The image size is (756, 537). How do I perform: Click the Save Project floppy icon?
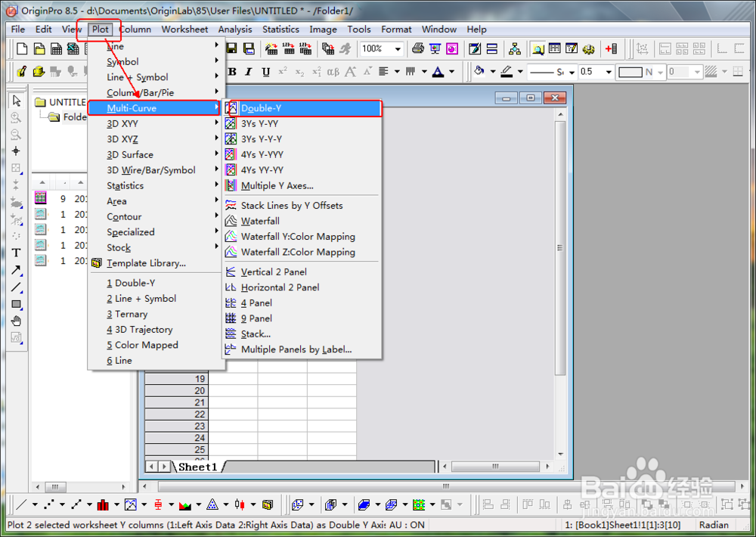pos(231,48)
